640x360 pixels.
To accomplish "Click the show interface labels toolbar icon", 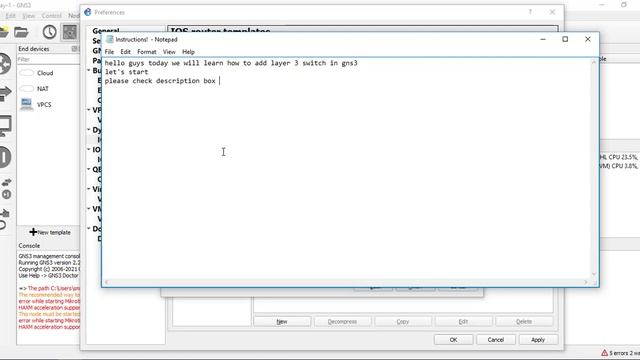I will pos(69,32).
